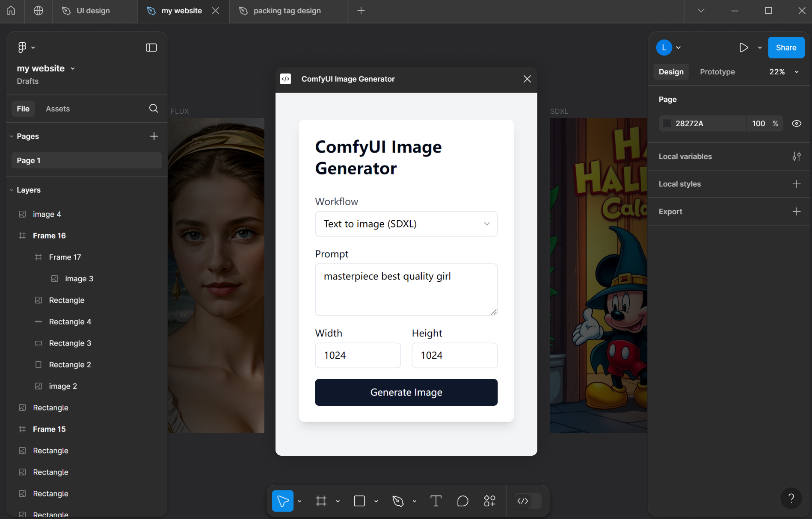Select the Text tool
The width and height of the screenshot is (812, 519).
pyautogui.click(x=436, y=501)
